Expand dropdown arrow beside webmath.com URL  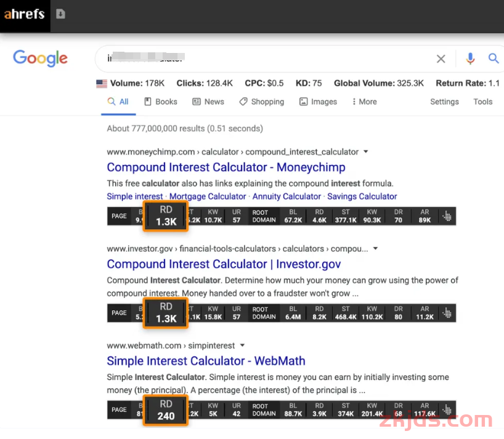(x=242, y=345)
